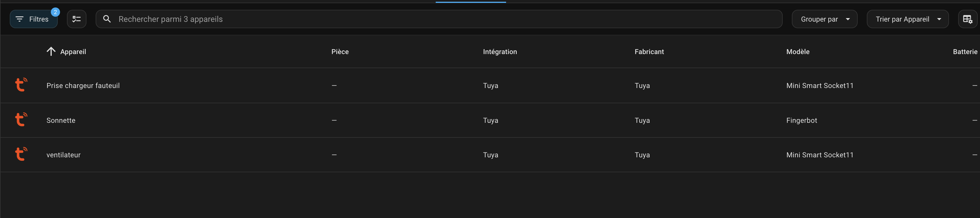Sort by the Intégration column header

[x=500, y=52]
